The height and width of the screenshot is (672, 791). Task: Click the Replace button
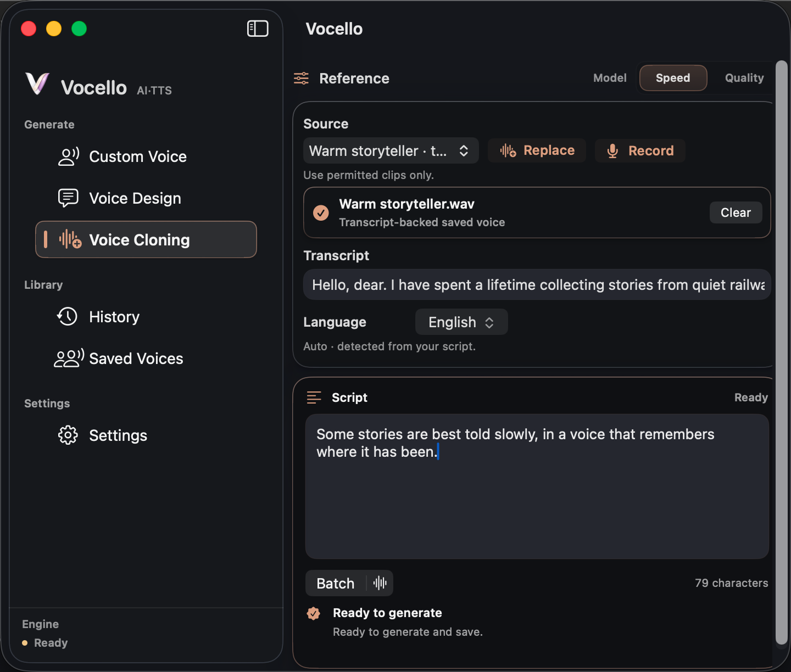[537, 150]
